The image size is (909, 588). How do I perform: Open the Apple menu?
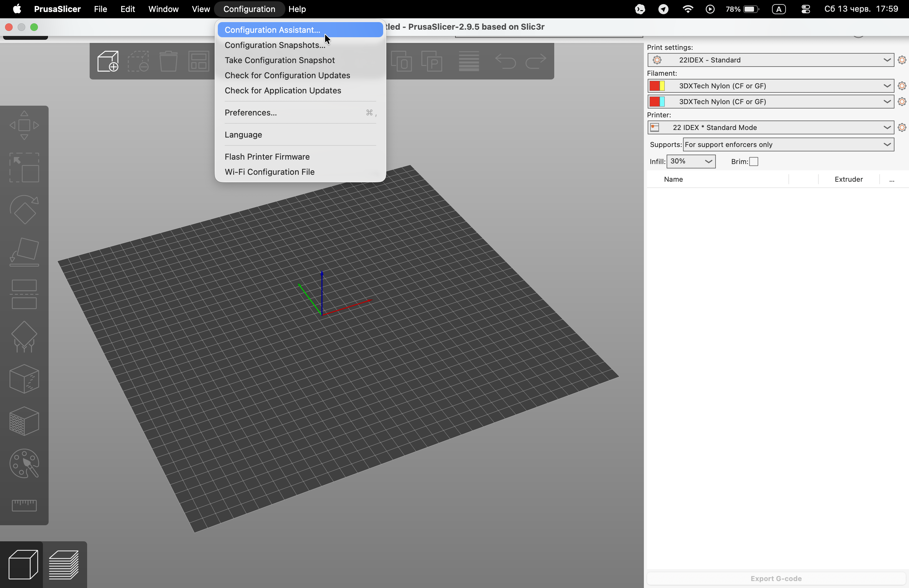(17, 9)
